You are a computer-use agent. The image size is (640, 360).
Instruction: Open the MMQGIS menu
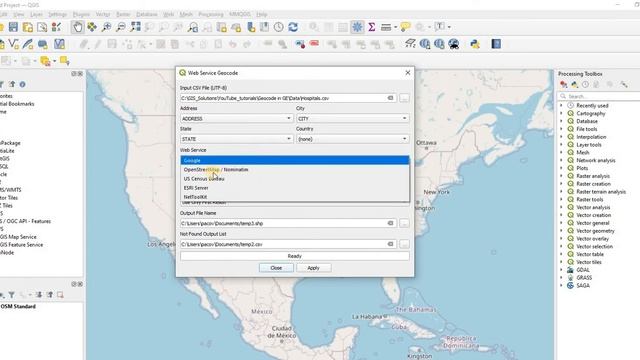[240, 14]
